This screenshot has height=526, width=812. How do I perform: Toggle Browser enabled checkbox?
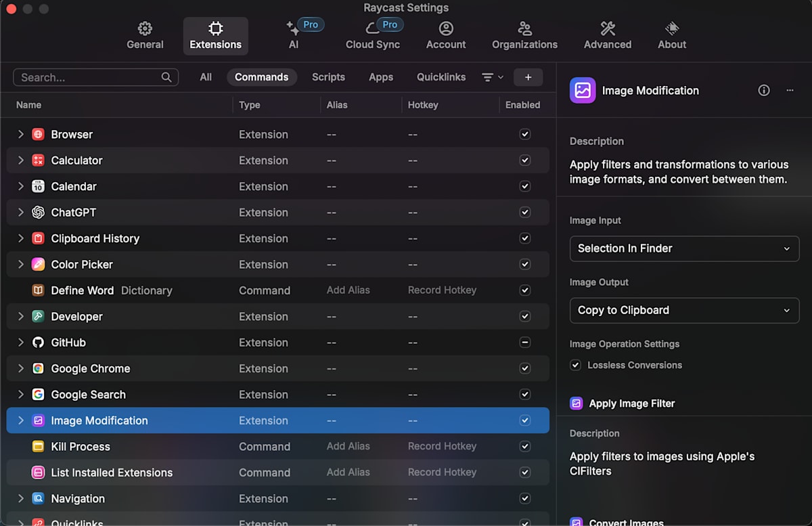pos(524,134)
